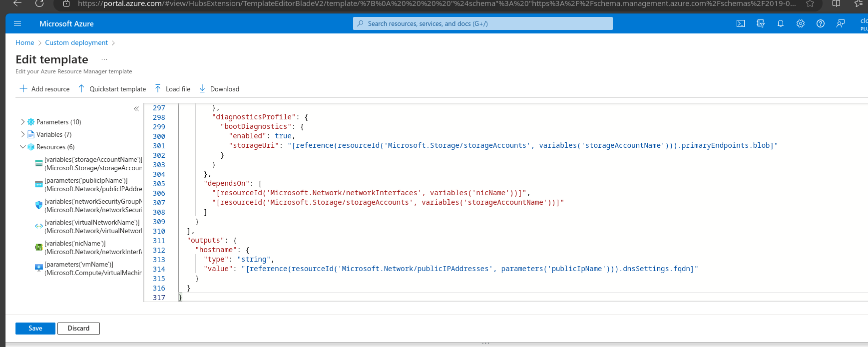This screenshot has width=868, height=347.
Task: Collapse the template tree pane
Action: coord(136,108)
